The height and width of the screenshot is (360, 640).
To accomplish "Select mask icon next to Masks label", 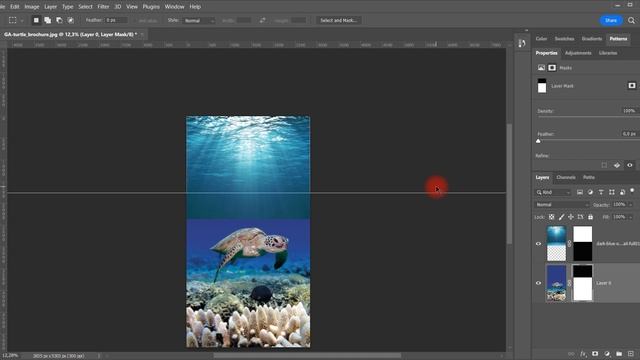I will (552, 68).
